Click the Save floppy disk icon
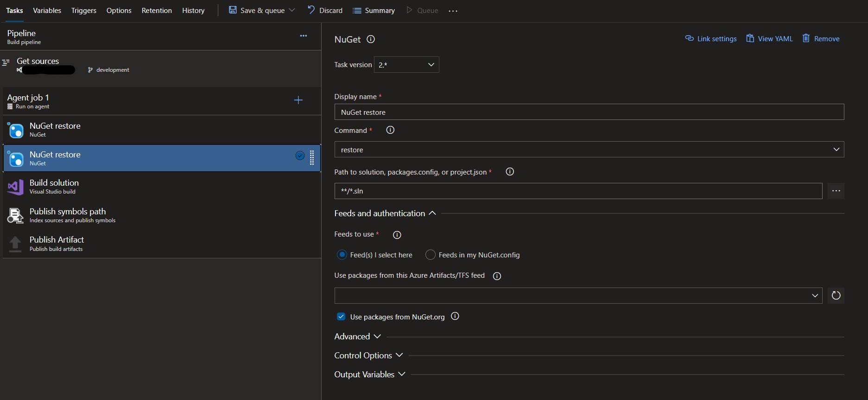This screenshot has width=868, height=400. (233, 10)
